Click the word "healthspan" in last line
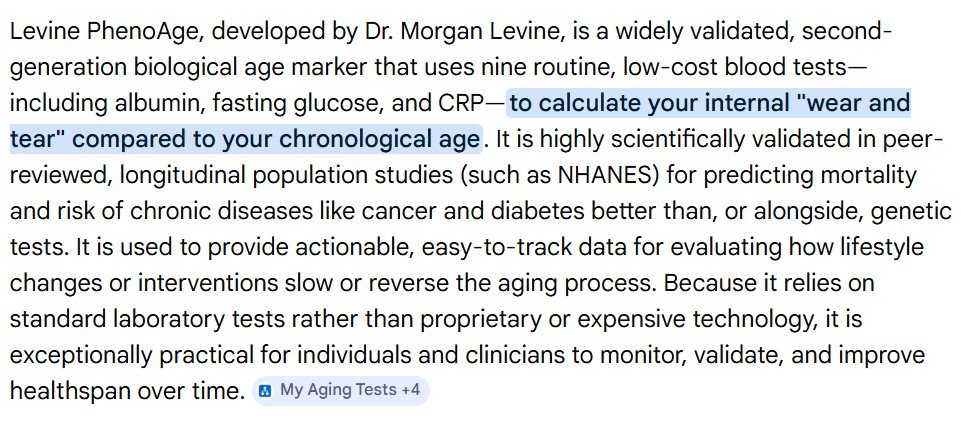 click(70, 391)
